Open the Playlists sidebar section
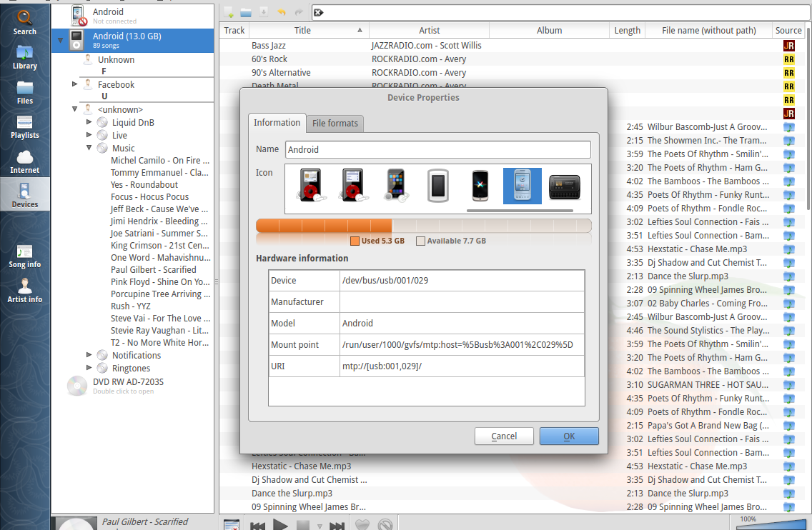This screenshot has height=530, width=812. (24, 126)
